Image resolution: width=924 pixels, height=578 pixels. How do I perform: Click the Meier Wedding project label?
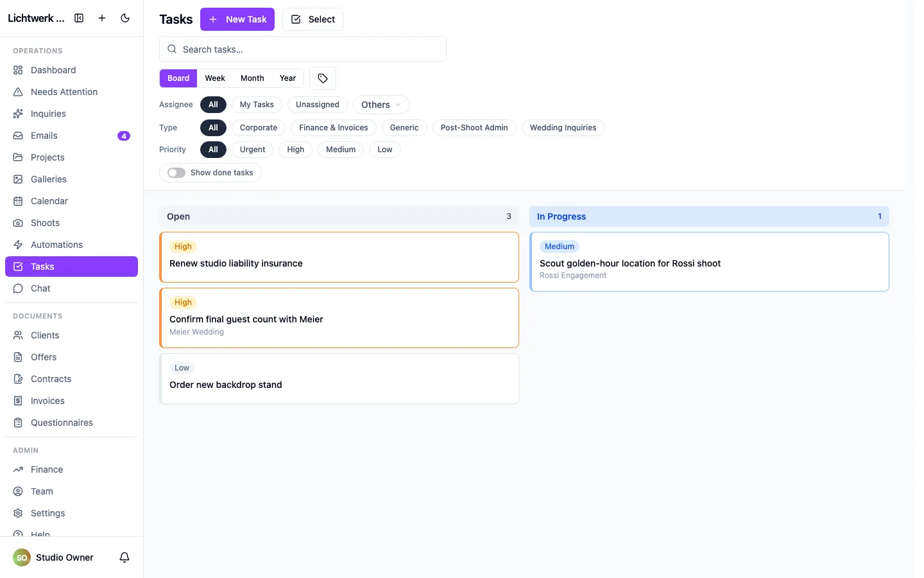point(196,332)
